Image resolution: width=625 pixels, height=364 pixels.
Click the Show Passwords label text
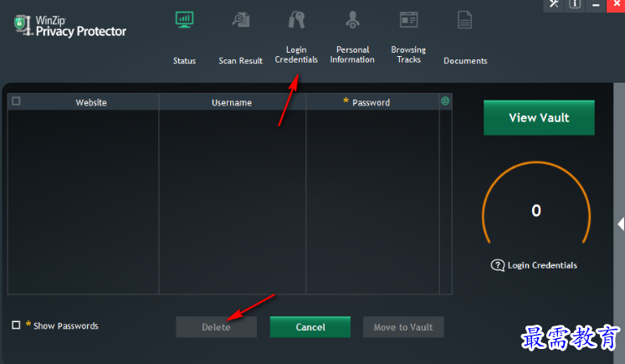[x=66, y=326]
